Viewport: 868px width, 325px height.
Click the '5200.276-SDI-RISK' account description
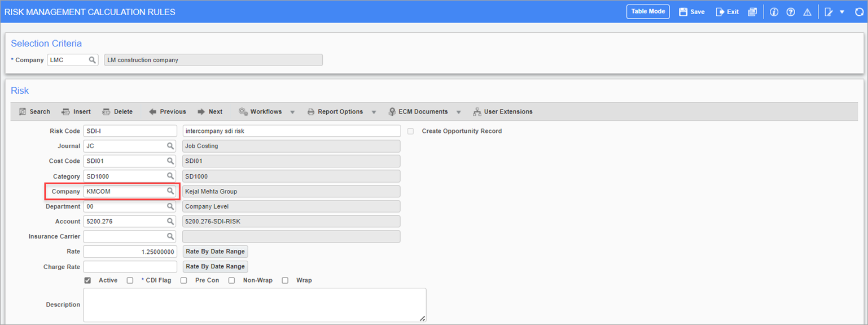(x=291, y=222)
